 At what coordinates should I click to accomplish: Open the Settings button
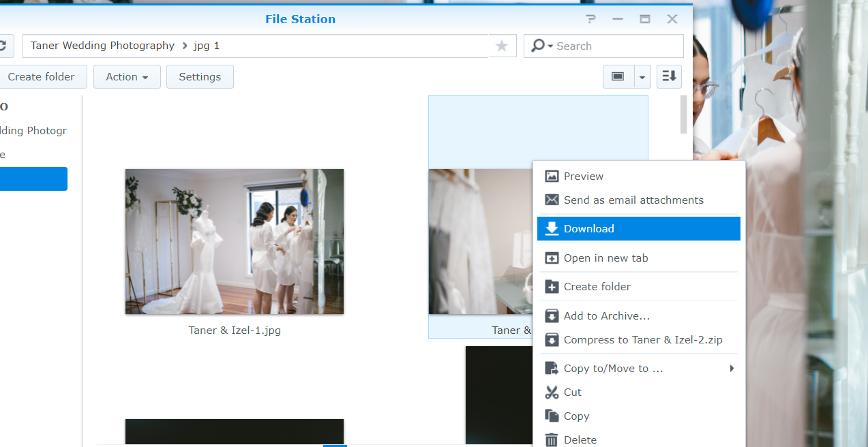[200, 77]
